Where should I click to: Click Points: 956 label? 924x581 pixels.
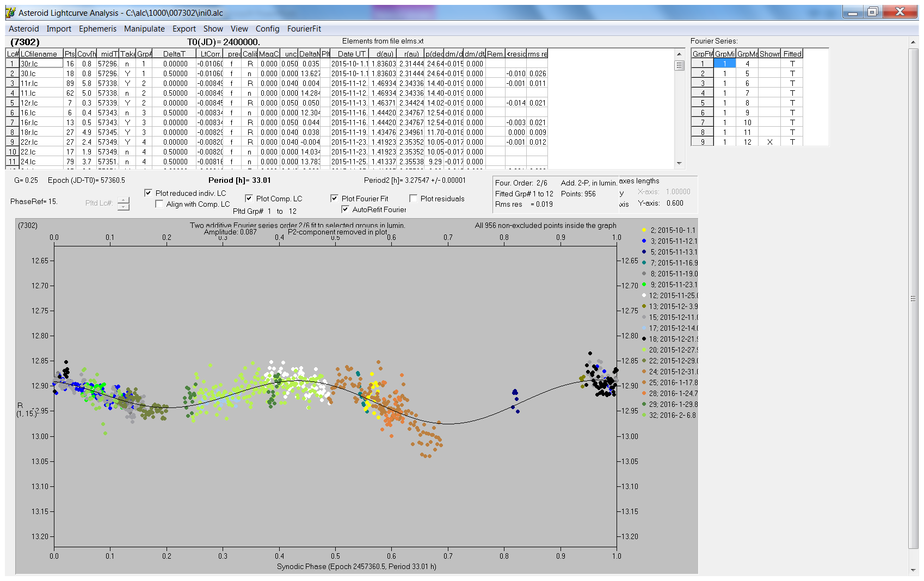click(x=578, y=194)
